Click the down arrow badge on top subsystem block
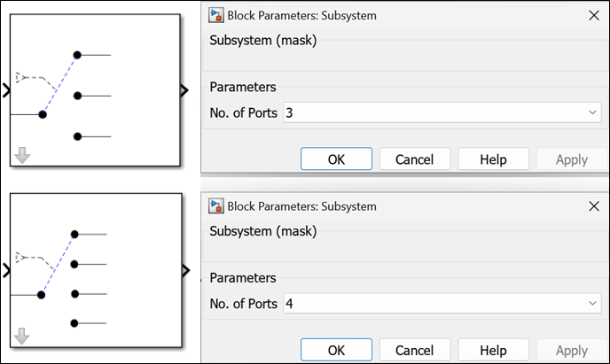The image size is (610, 364). point(23,155)
